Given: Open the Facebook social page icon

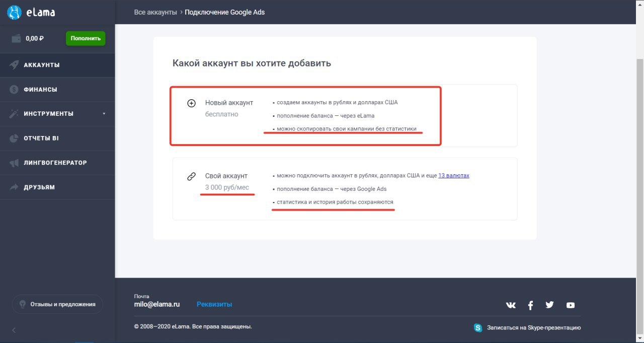Looking at the screenshot, I should [x=530, y=305].
